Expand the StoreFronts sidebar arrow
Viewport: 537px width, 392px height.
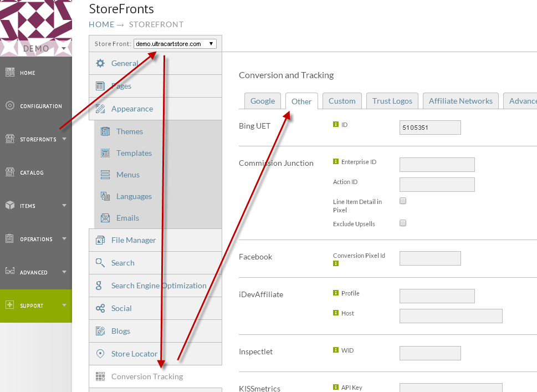[64, 139]
